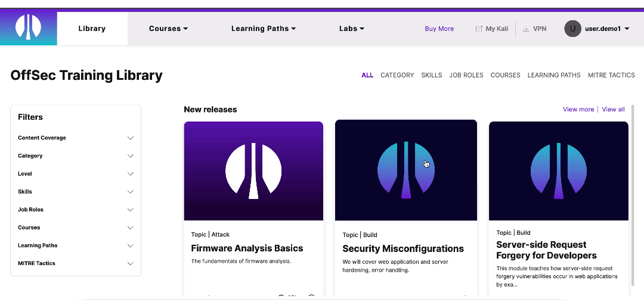Image resolution: width=644 pixels, height=308 pixels.
Task: Click the View more link
Action: pos(578,109)
